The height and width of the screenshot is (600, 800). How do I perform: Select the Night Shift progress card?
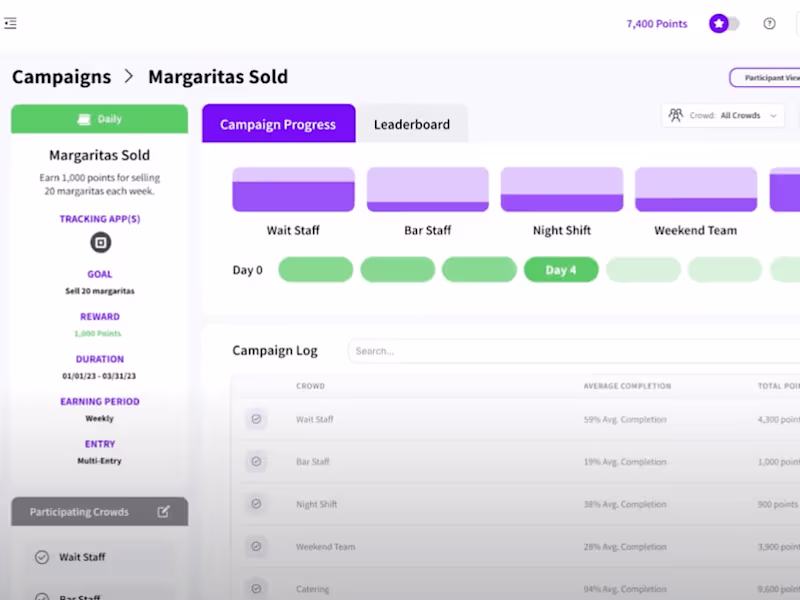(562, 189)
